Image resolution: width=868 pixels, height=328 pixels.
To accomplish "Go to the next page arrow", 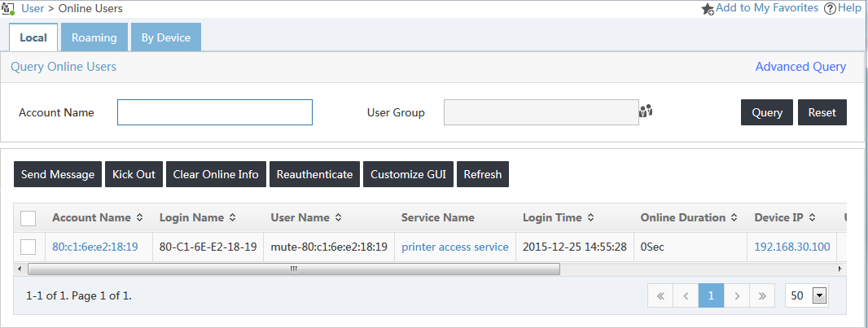I will [x=737, y=296].
